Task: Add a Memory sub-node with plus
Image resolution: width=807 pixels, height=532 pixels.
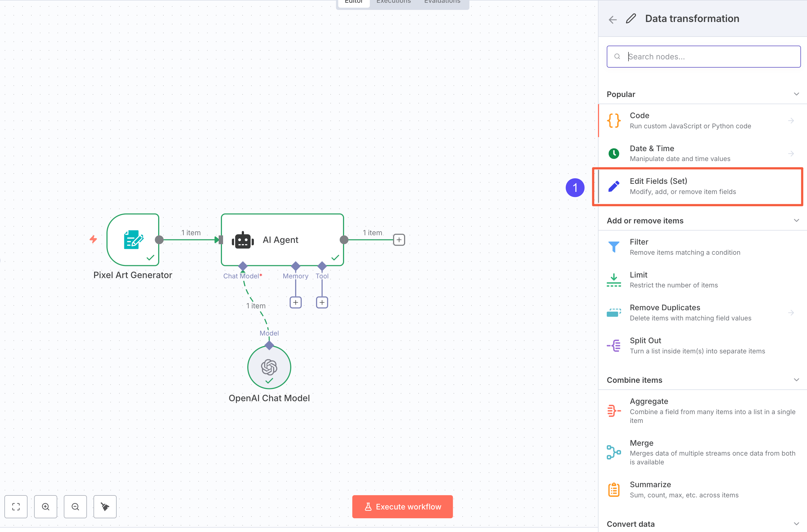Action: tap(295, 302)
